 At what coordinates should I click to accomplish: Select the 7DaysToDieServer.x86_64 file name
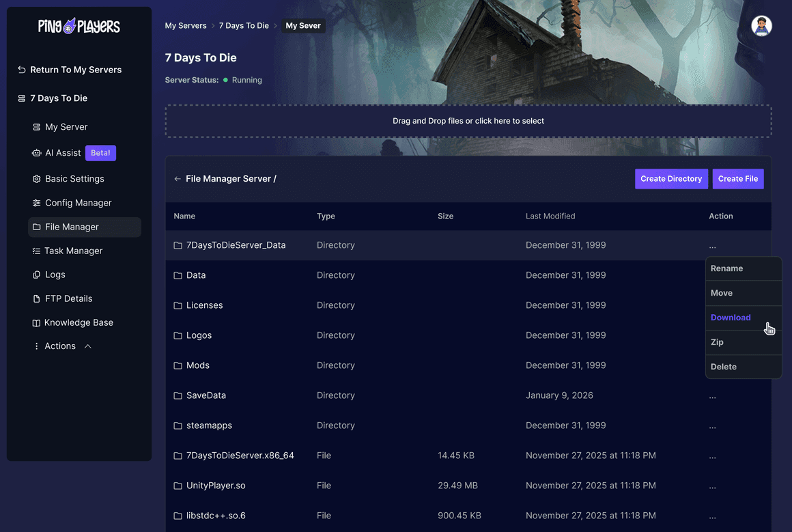click(x=240, y=456)
